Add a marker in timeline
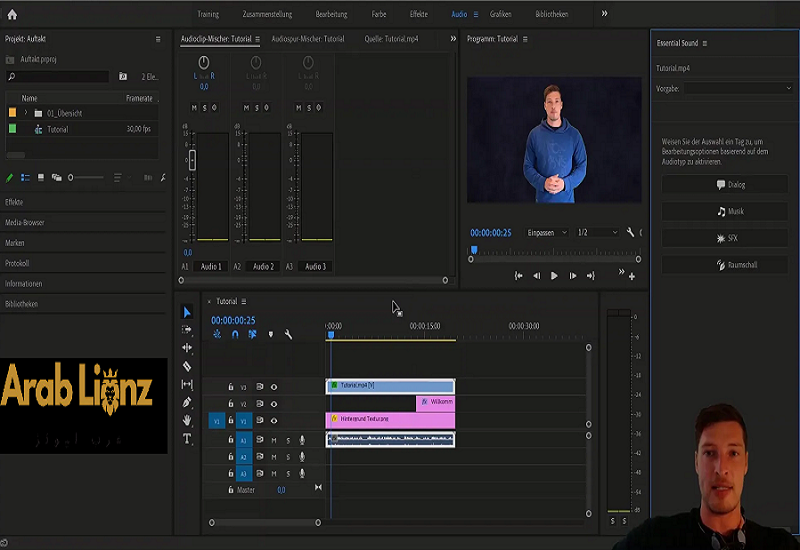800x550 pixels. (x=271, y=335)
